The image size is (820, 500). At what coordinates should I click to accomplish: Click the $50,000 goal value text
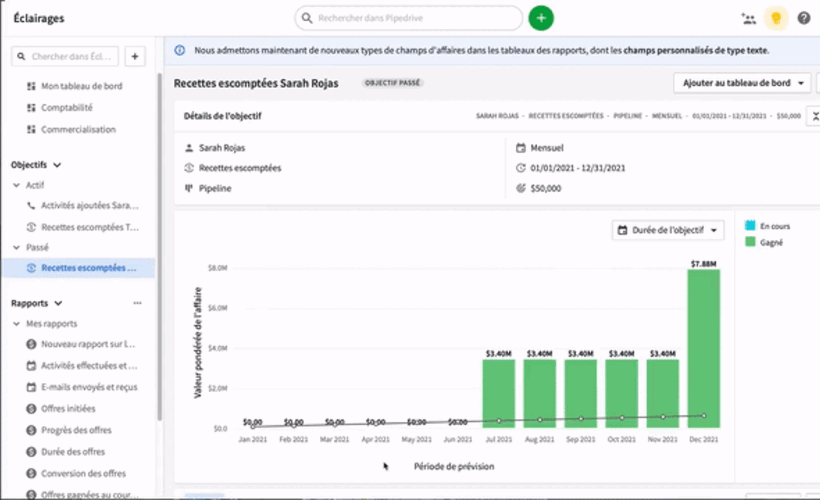click(x=545, y=188)
